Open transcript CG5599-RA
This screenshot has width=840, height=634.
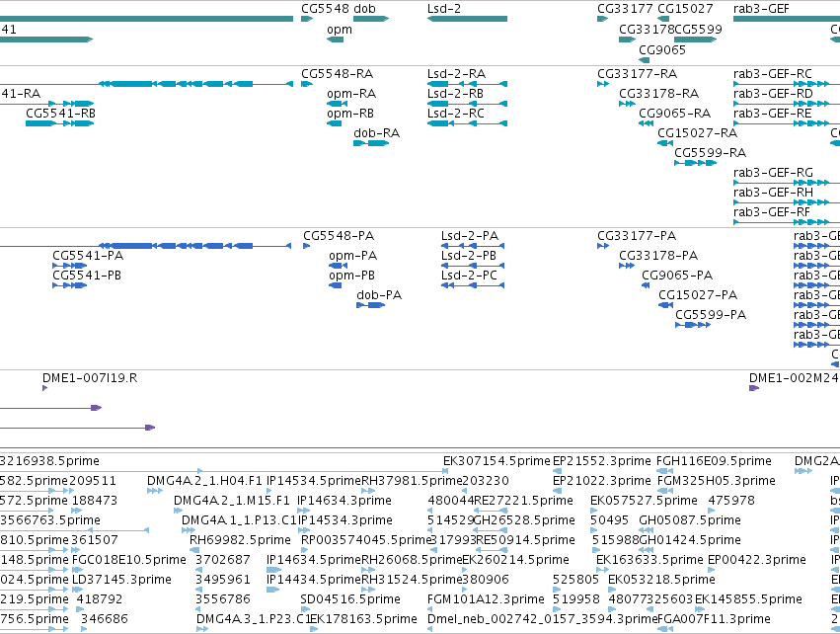click(x=710, y=153)
